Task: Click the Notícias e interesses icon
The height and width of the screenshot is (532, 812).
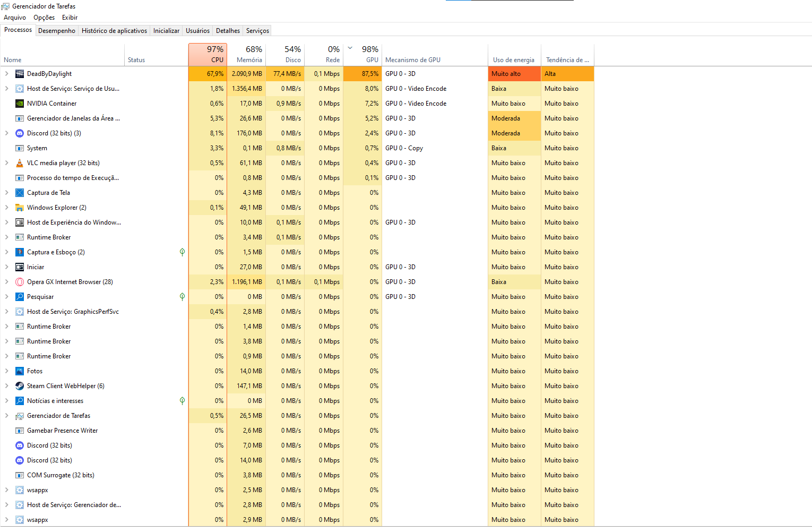Action: click(x=20, y=401)
